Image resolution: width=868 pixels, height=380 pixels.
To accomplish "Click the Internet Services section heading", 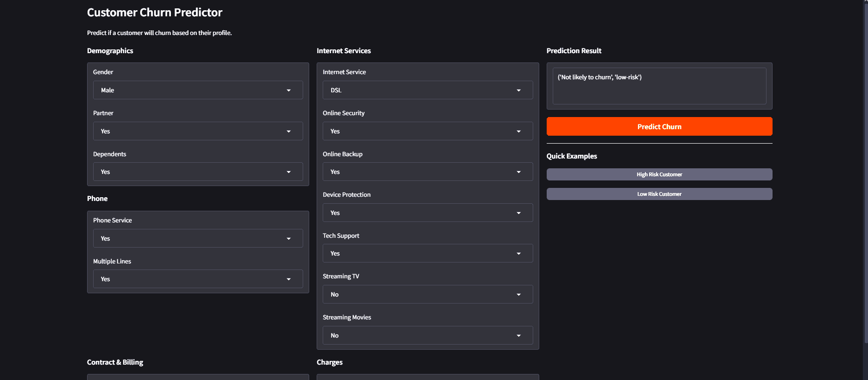I will [344, 51].
